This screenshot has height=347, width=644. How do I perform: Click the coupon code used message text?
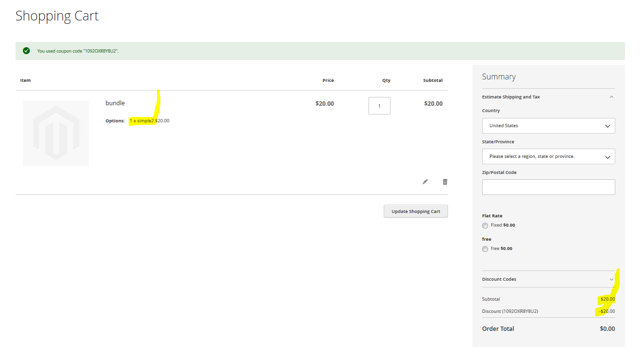(78, 51)
